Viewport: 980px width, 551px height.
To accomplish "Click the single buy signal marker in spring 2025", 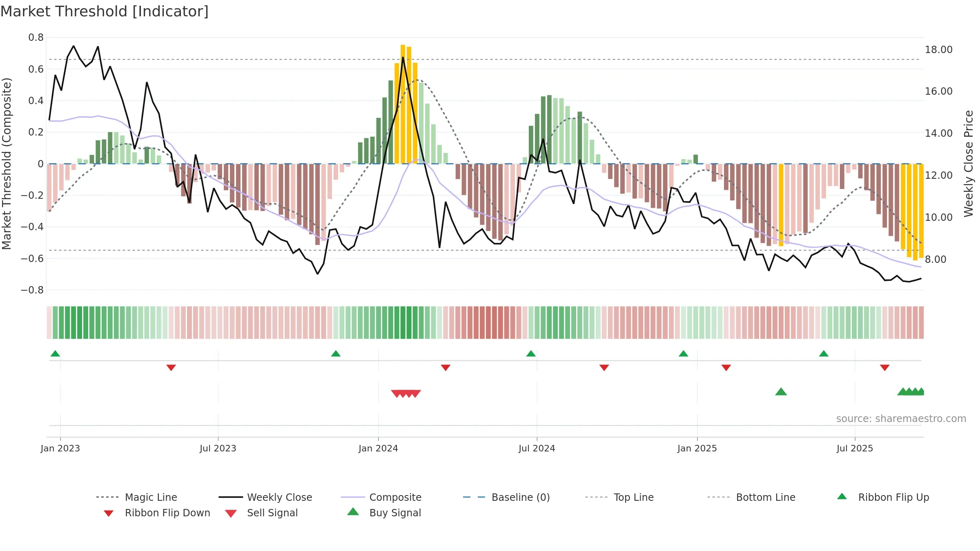I will 781,392.
